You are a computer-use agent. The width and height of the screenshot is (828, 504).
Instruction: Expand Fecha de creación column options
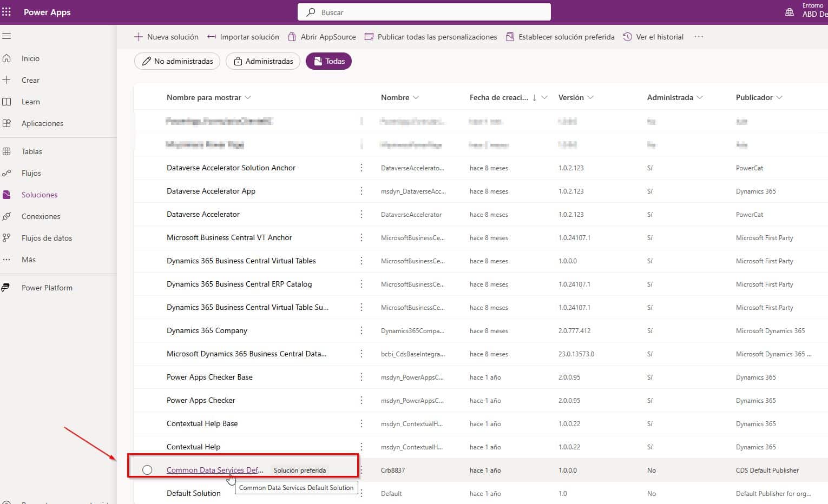[x=544, y=97]
